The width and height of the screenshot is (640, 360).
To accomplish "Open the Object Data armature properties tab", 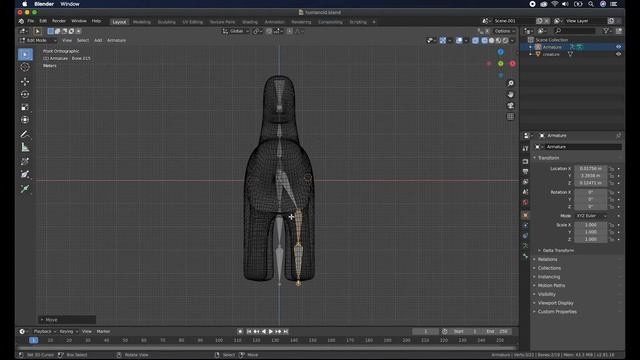I will 525,246.
